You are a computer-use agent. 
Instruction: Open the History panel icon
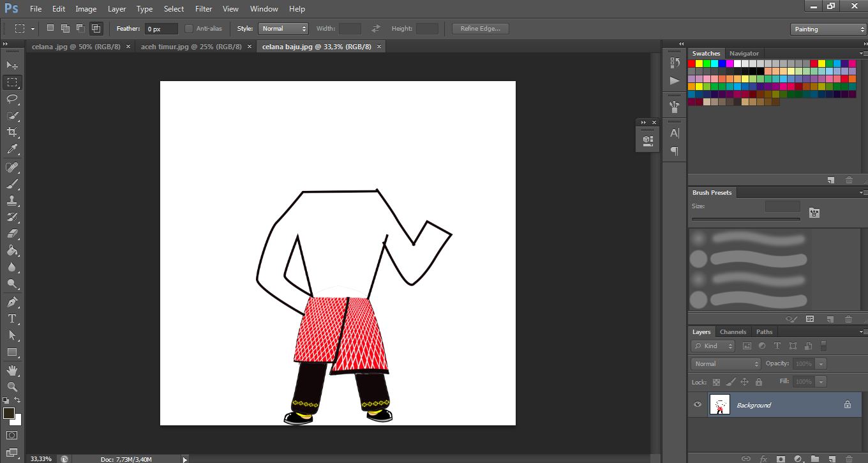click(675, 63)
